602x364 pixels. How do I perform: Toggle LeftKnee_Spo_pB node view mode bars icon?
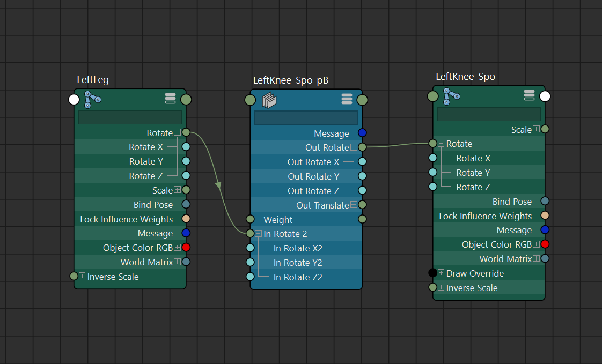click(347, 99)
